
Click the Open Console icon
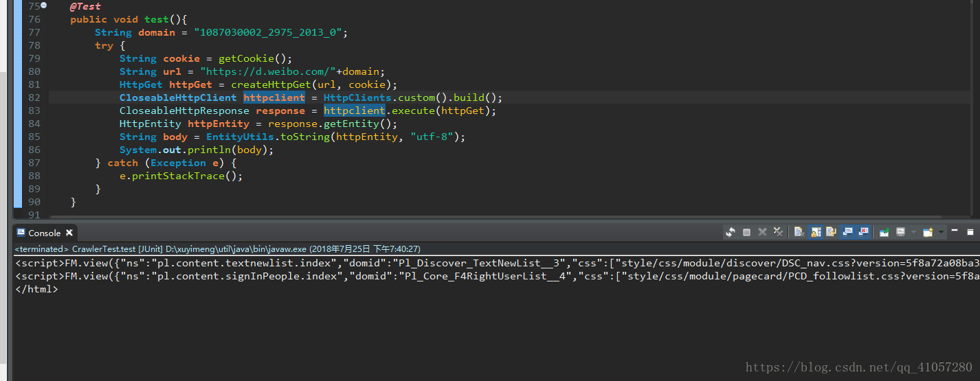pos(928,232)
